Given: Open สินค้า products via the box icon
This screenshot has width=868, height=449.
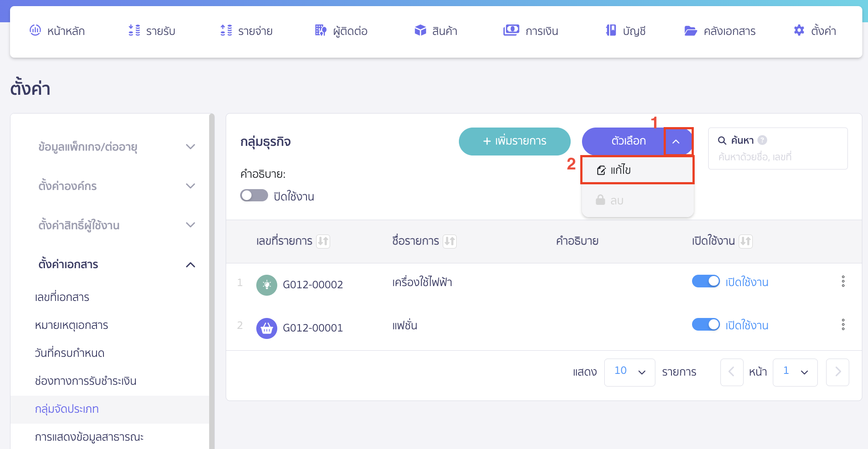Looking at the screenshot, I should pos(420,31).
